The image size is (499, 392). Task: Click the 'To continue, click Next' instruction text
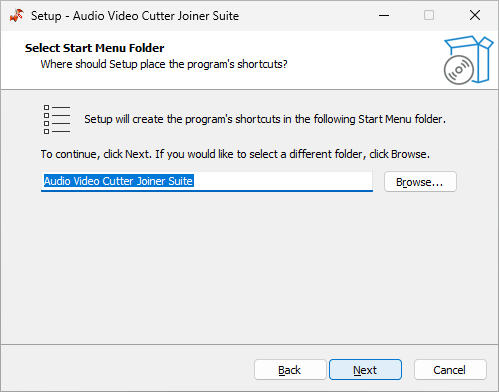pyautogui.click(x=235, y=154)
